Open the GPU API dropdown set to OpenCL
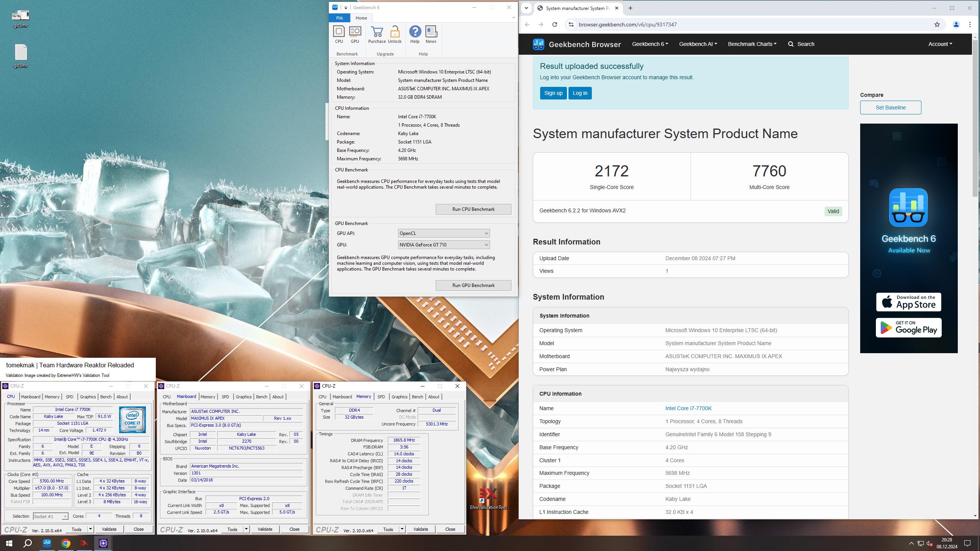This screenshot has width=980, height=551. click(x=444, y=233)
